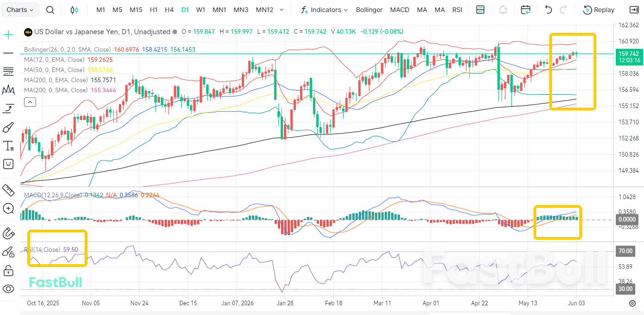
Task: Start bar Replay mode
Action: 599,10
